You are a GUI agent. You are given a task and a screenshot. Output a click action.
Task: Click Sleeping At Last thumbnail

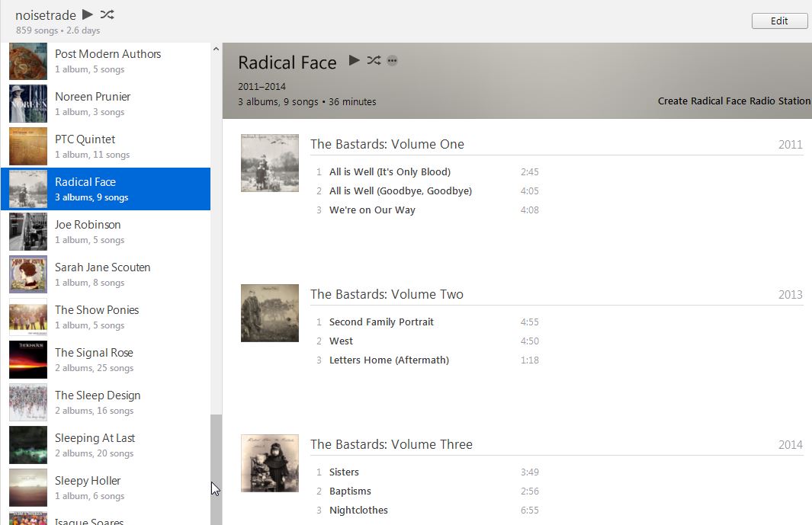[28, 445]
